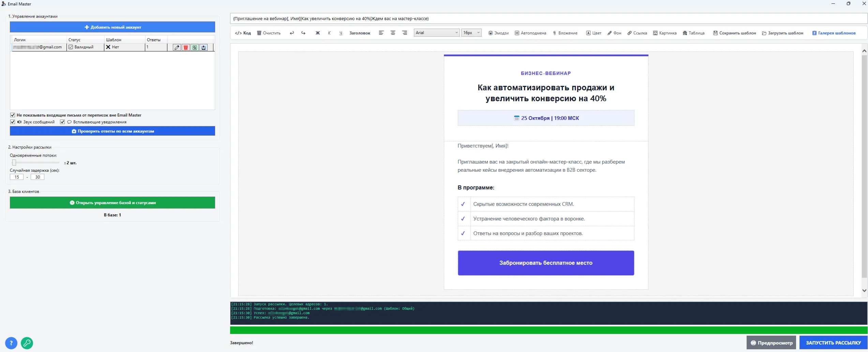Click the Ответы column header
868x352 pixels.
pos(156,40)
